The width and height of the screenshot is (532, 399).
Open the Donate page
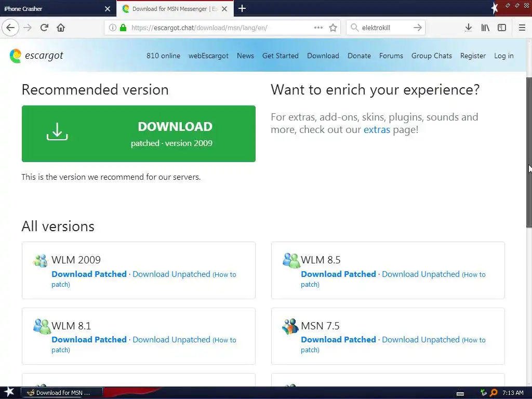(x=359, y=56)
